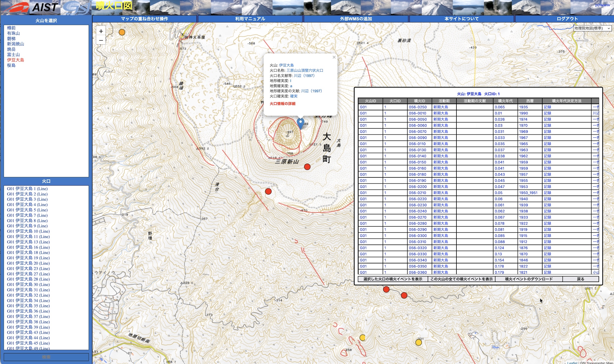This screenshot has width=614, height=364.
Task: Click the 戻る button in the table panel
Action: click(580, 279)
